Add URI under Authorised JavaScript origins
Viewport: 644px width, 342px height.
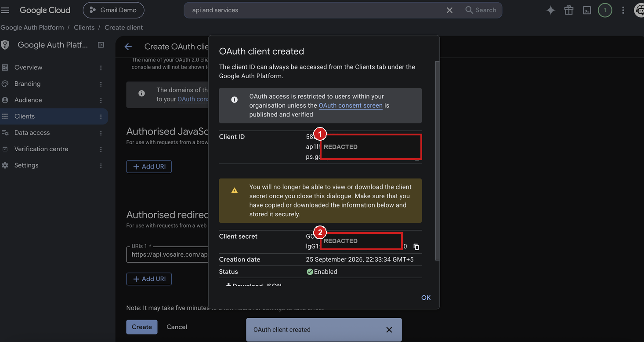(149, 167)
